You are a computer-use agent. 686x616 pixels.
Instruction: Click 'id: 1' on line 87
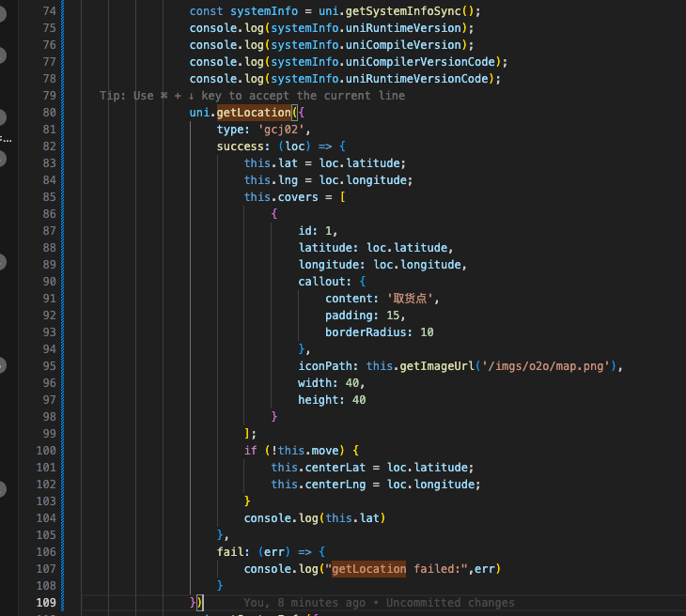click(315, 231)
